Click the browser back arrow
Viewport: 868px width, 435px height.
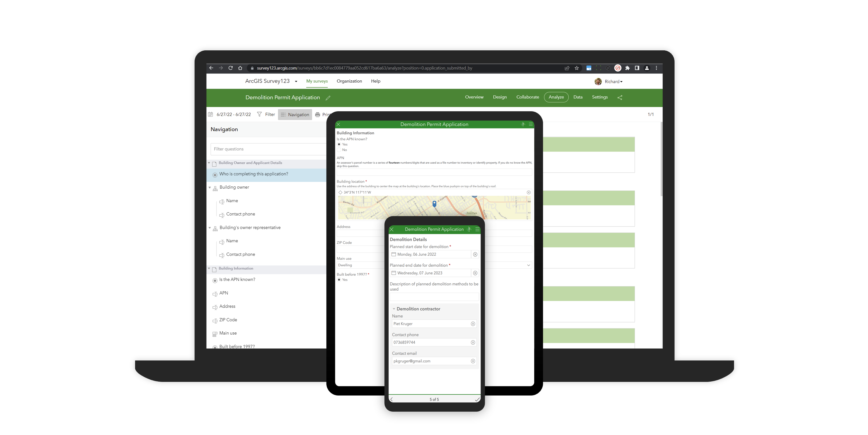tap(211, 68)
